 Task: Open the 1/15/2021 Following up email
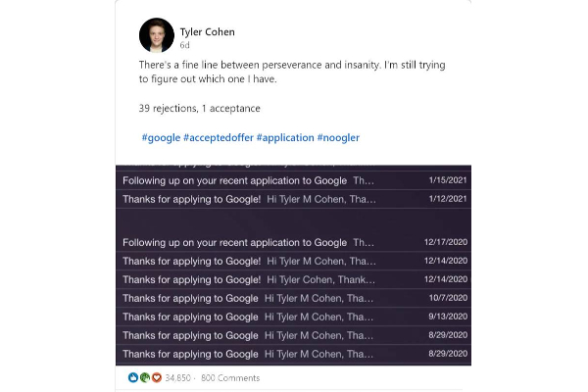pos(292,181)
